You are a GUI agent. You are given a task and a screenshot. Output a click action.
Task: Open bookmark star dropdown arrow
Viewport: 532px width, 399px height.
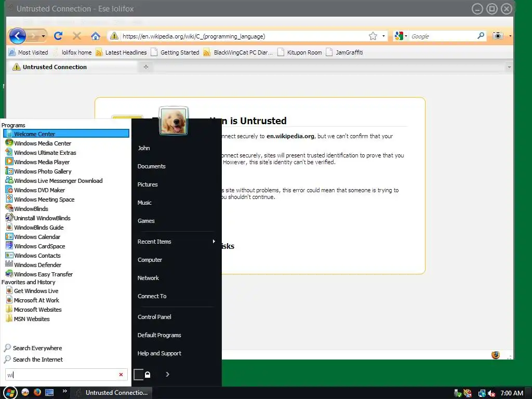383,36
